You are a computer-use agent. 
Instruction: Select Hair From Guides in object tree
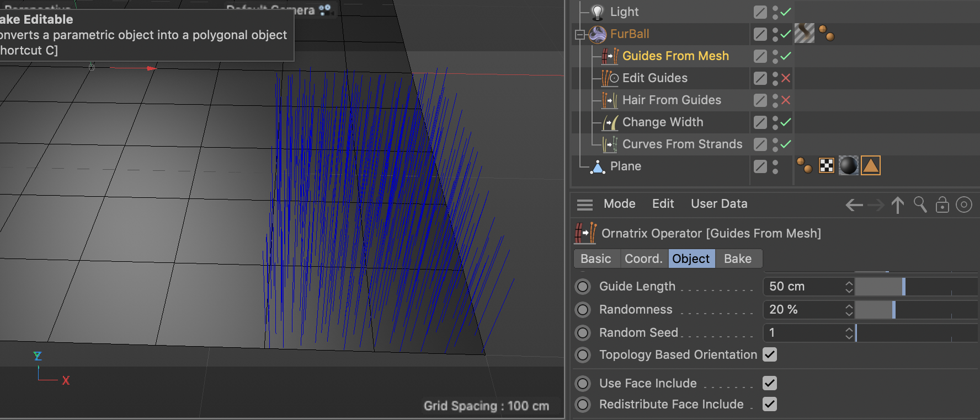(x=671, y=100)
